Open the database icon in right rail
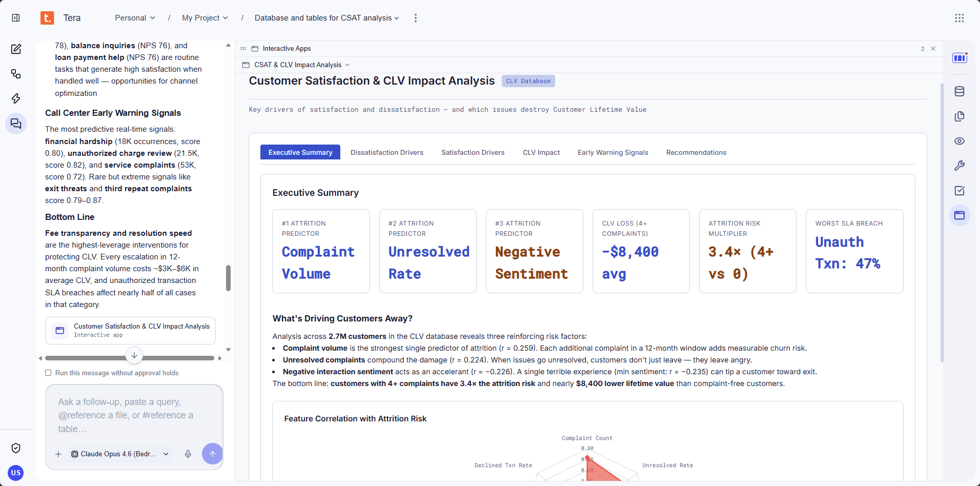This screenshot has width=980, height=486. [x=959, y=91]
